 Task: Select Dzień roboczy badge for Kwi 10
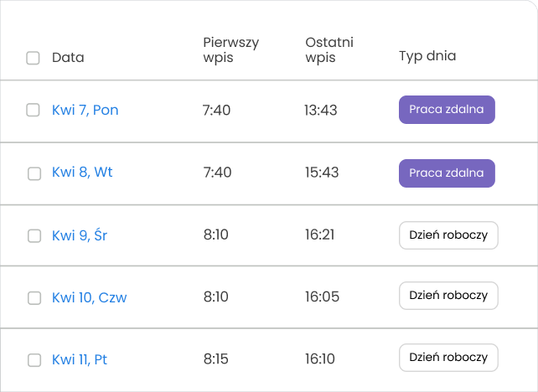click(448, 296)
